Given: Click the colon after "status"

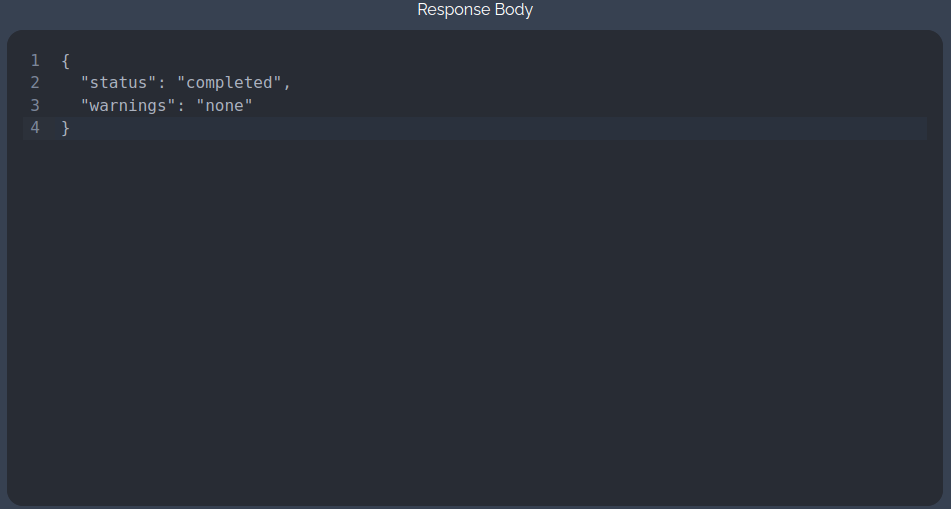Looking at the screenshot, I should point(163,83).
